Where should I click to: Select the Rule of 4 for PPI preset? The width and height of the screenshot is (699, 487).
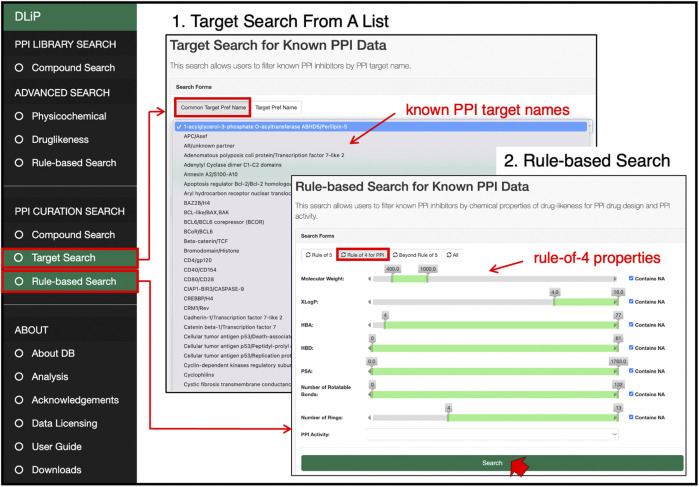pyautogui.click(x=362, y=255)
